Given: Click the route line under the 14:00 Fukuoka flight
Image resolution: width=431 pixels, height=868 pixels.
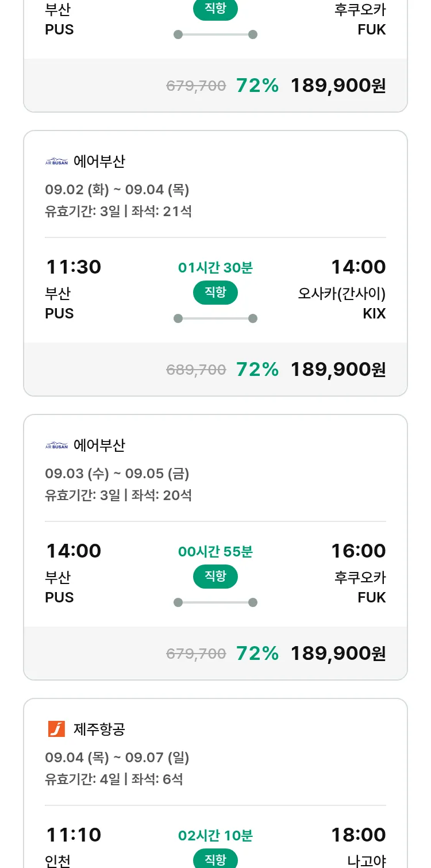Looking at the screenshot, I should pyautogui.click(x=215, y=602).
